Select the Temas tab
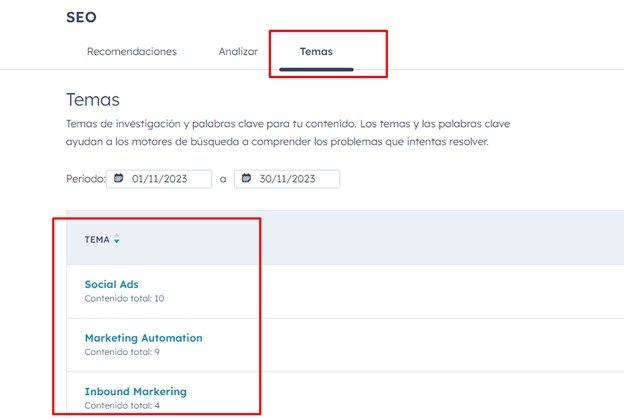Viewport: 624px width, 419px height. pyautogui.click(x=316, y=51)
